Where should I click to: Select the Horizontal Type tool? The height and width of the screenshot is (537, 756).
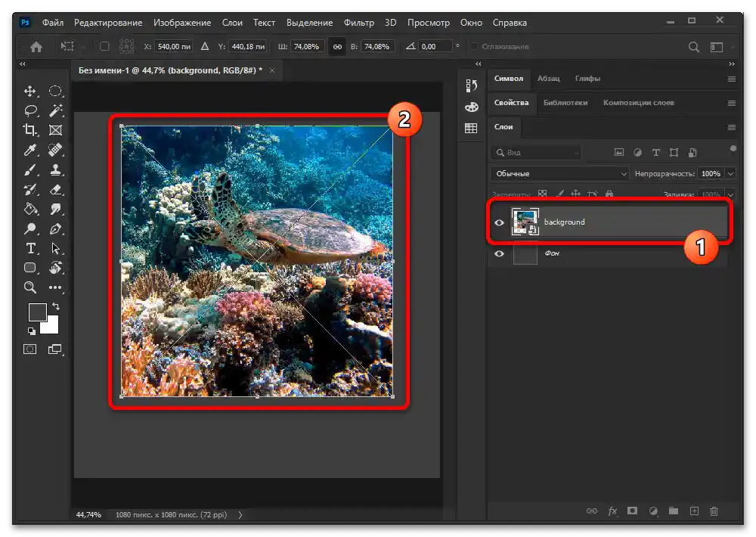pos(30,249)
